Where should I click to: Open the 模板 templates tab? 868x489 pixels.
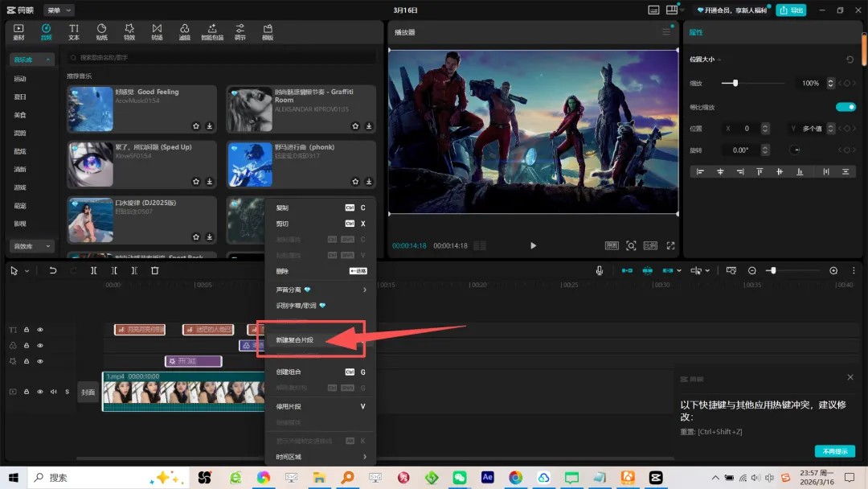click(268, 31)
